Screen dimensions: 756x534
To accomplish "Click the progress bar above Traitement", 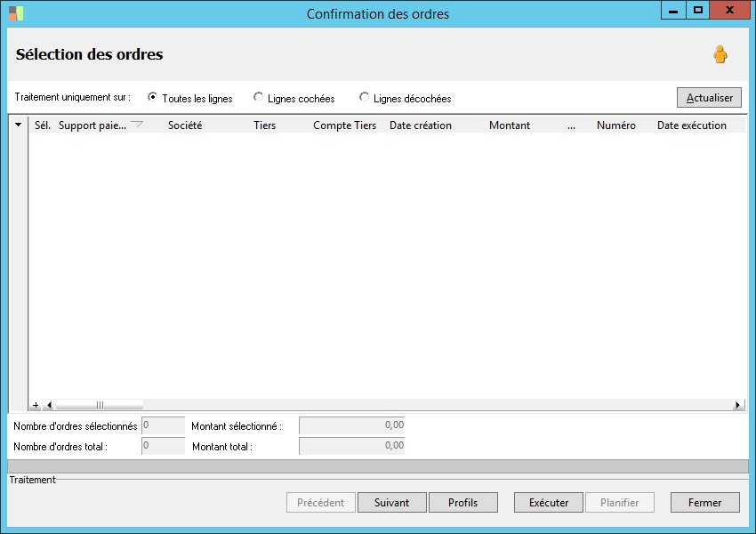I will click(x=378, y=466).
